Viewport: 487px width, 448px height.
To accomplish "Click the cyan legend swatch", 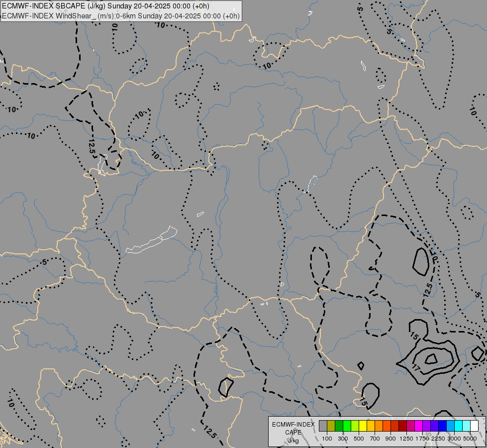I will point(459,426).
